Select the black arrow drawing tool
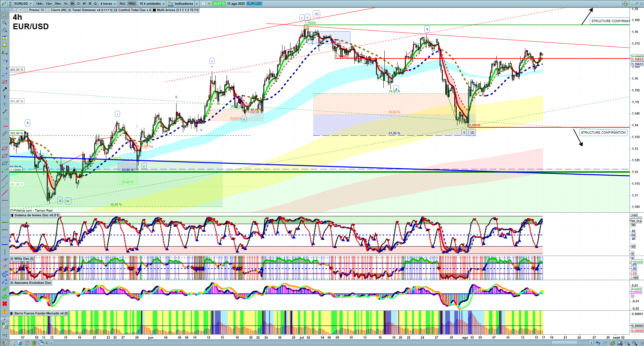The height and width of the screenshot is (346, 644). 5,89
